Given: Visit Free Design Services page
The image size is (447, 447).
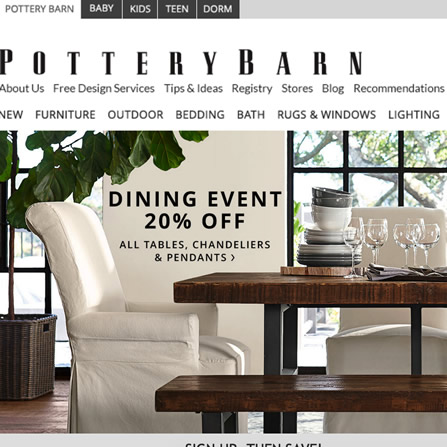Looking at the screenshot, I should click(x=104, y=88).
